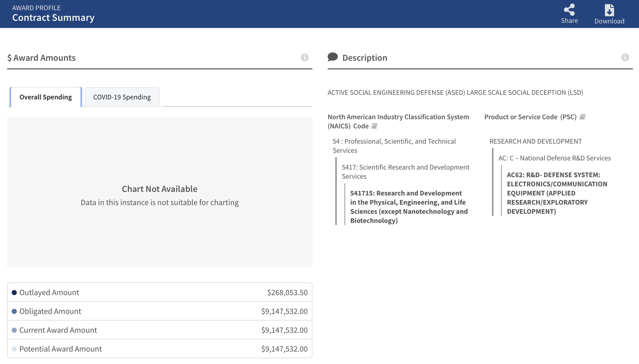Viewport: 639px width, 364px height.
Task: Select the Overall Spending tab
Action: (x=46, y=97)
